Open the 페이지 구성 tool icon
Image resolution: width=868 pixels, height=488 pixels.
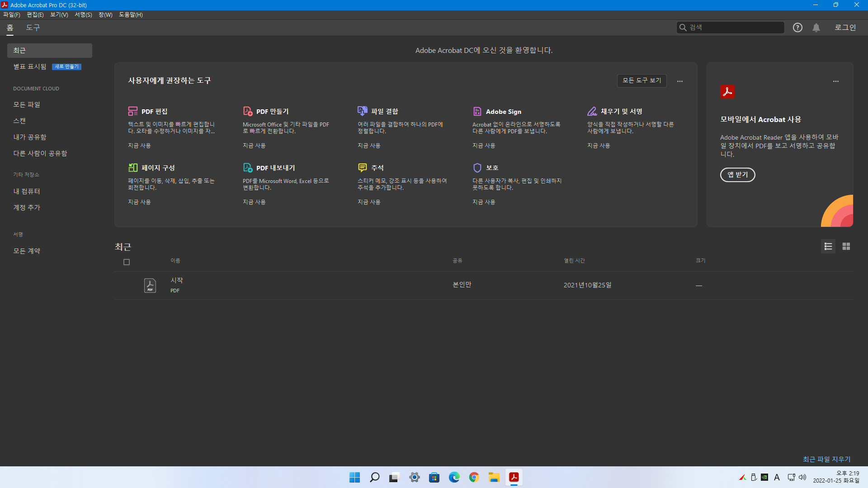coord(132,168)
